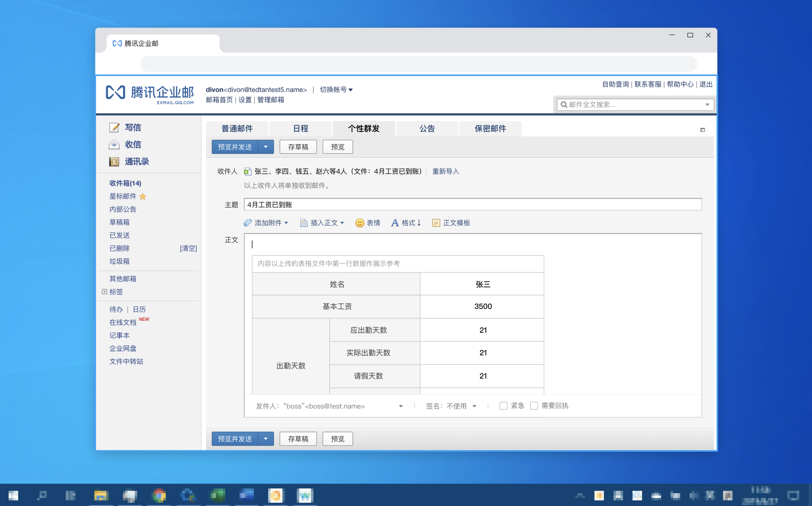This screenshot has height=506, width=812.
Task: Open the 草稿箱 drafts folder
Action: tap(120, 222)
